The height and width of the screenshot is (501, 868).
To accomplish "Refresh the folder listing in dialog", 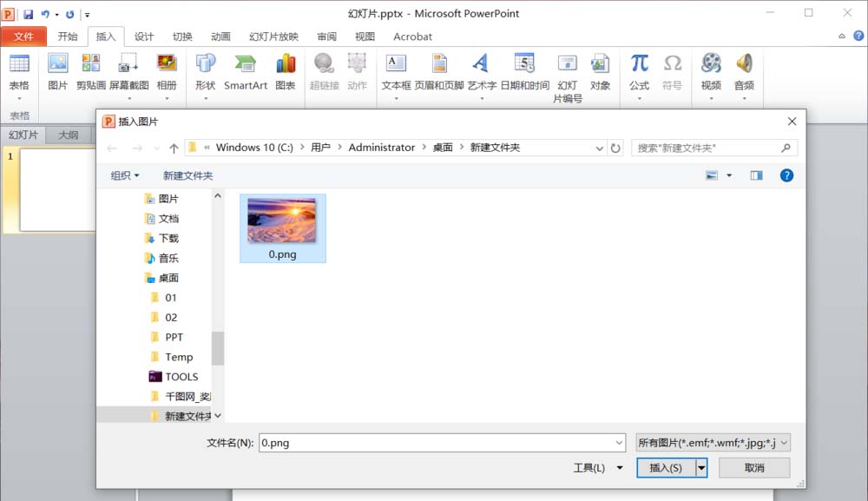I will pyautogui.click(x=615, y=148).
